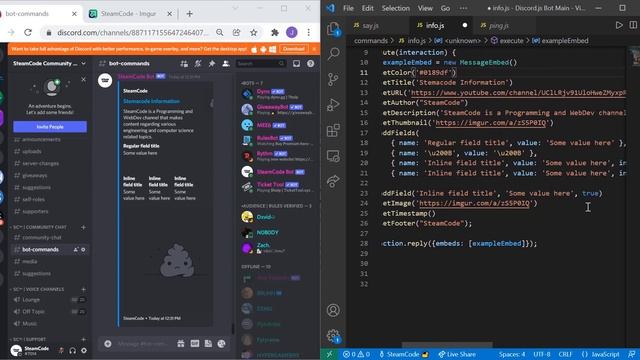
Task: Collapse the Voice Channels category
Action: pyautogui.click(x=37, y=289)
